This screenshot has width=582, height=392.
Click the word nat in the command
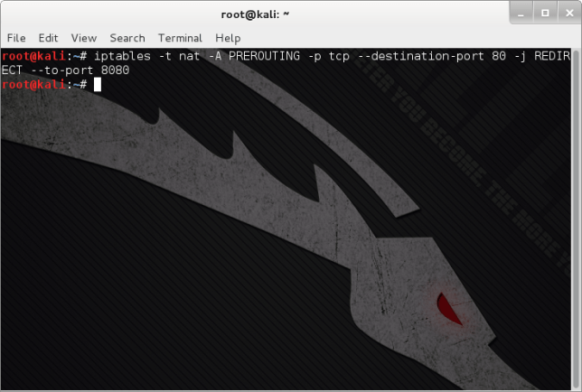click(189, 56)
